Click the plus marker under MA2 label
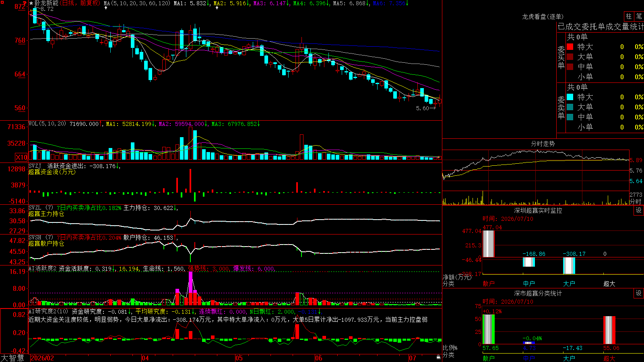Screen dimensions: 644x362 click(x=217, y=8)
